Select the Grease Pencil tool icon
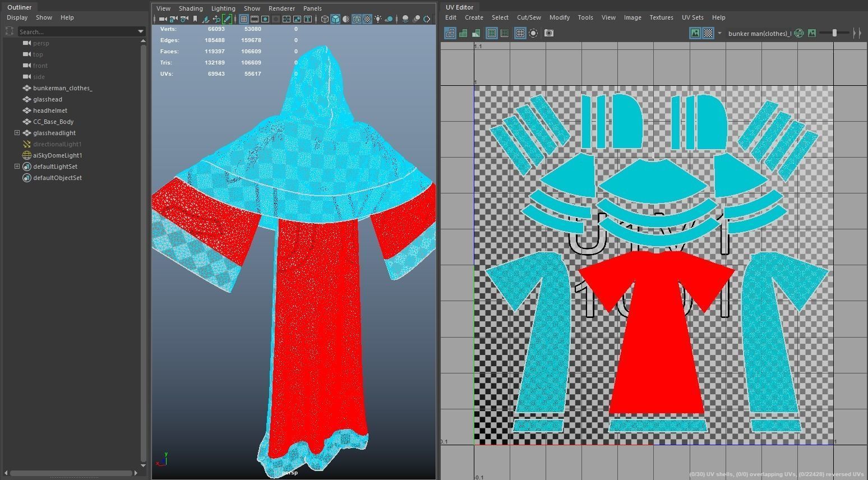The image size is (868, 480). pos(227,19)
